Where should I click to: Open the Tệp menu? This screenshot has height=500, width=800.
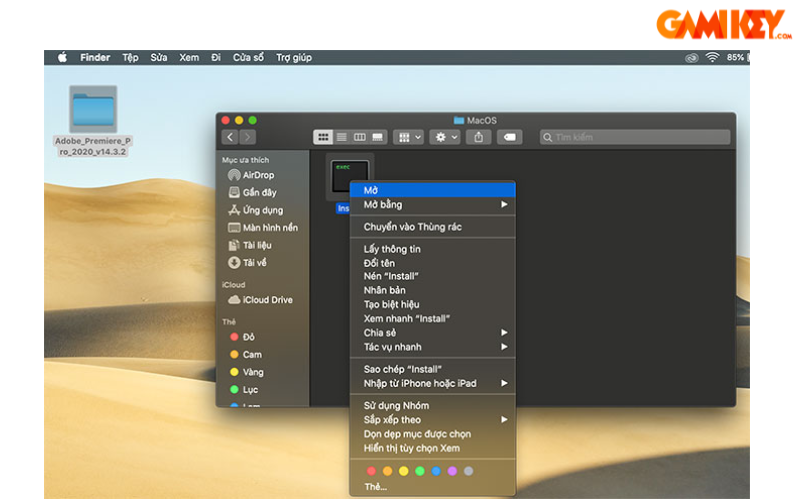(130, 58)
